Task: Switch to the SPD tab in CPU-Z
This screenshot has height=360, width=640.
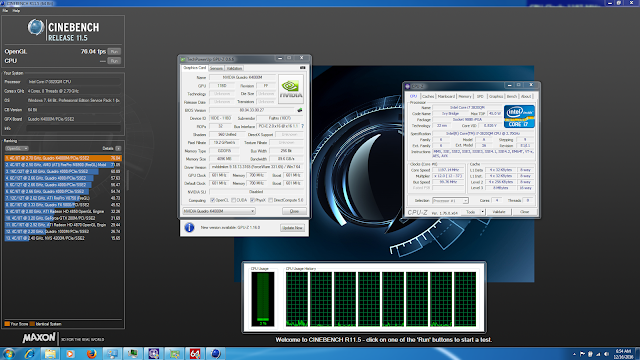Action: pos(480,96)
